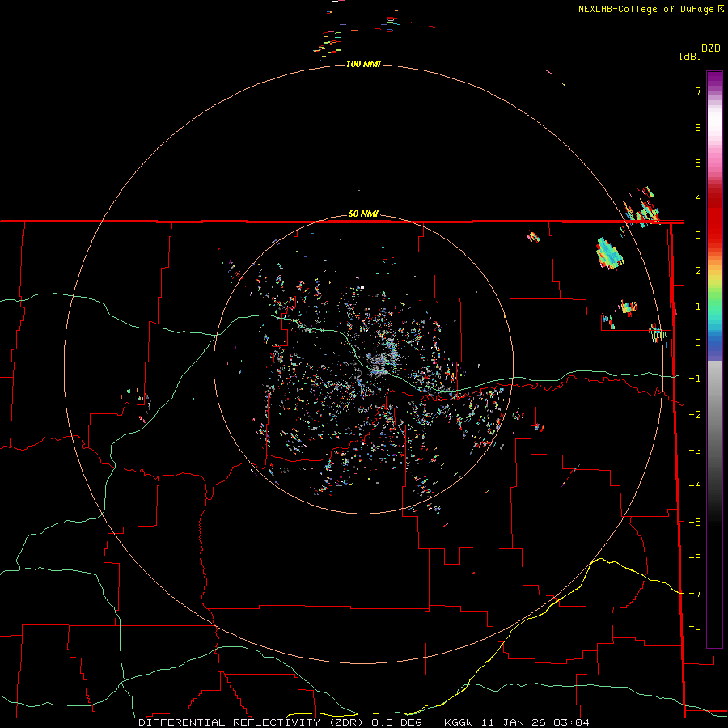Click the 5 value on the color scale
The width and height of the screenshot is (728, 728).
coord(698,163)
